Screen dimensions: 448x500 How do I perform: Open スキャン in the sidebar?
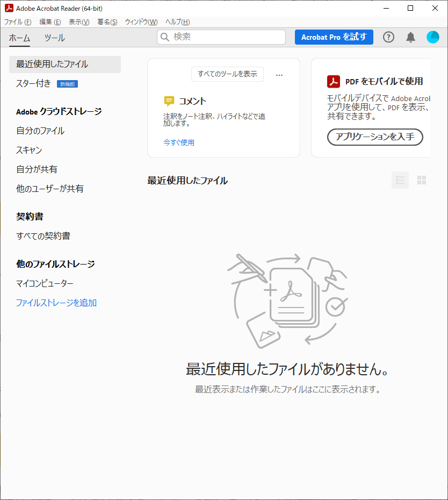29,150
